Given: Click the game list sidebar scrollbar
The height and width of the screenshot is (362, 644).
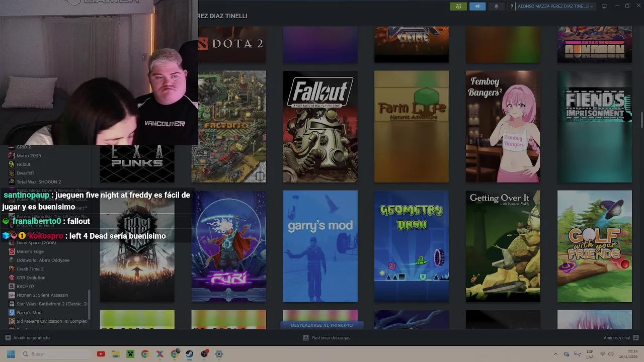Looking at the screenshot, I should [90, 304].
